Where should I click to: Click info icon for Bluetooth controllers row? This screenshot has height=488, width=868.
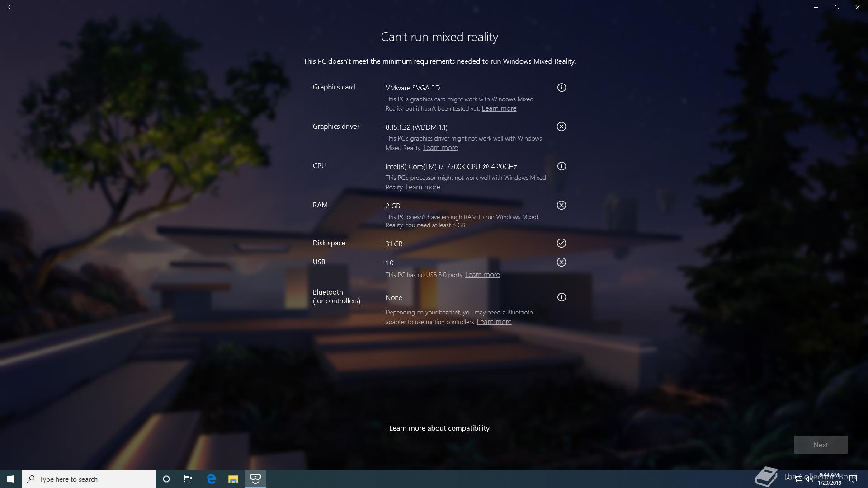coord(561,297)
